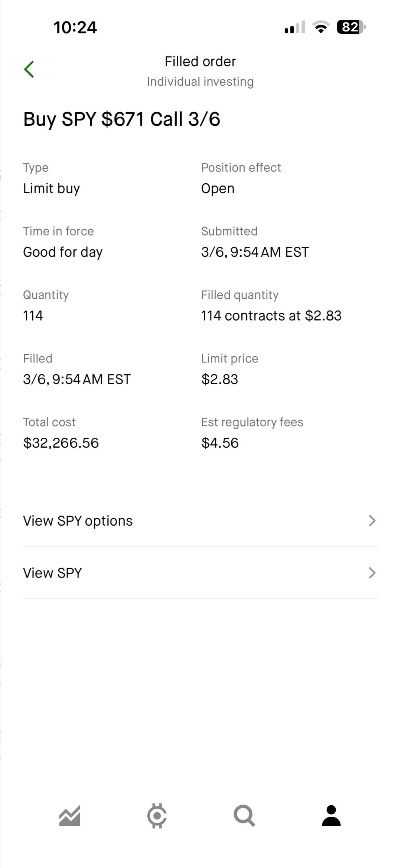The width and height of the screenshot is (401, 868).
Task: Tap the Limit price value $2.83
Action: [x=219, y=379]
